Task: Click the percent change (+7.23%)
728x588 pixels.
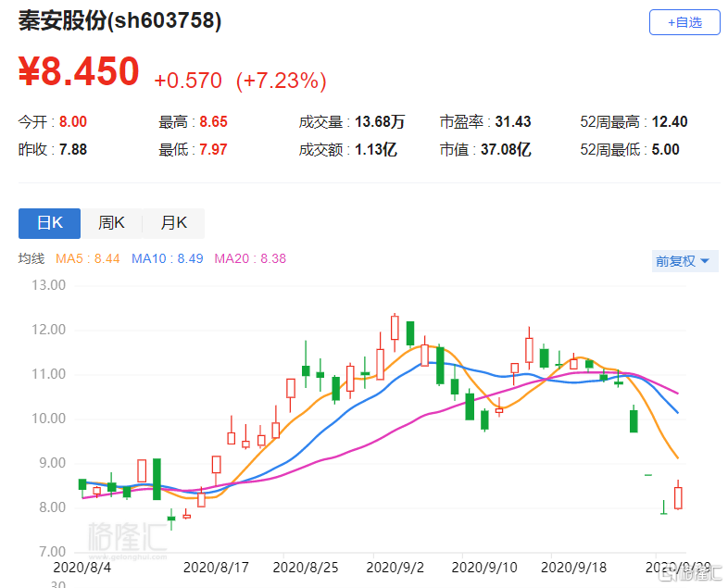Action: tap(282, 81)
